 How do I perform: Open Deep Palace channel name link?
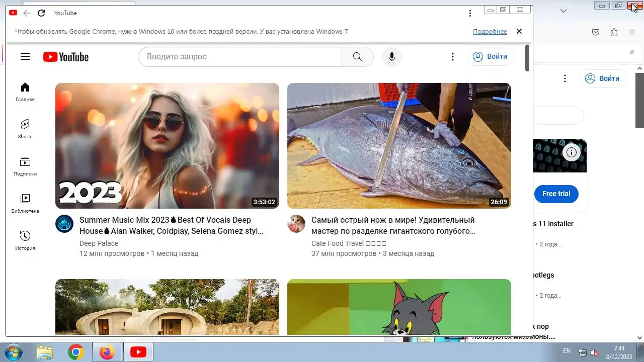99,243
